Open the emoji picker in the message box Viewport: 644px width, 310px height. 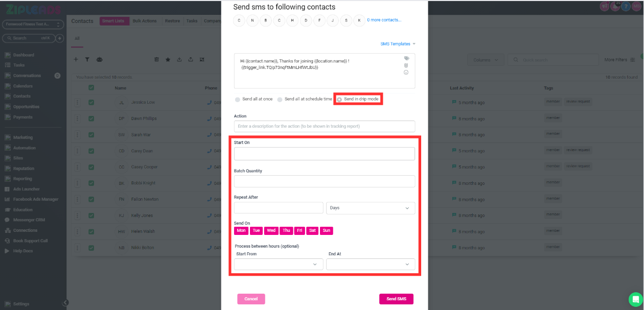(406, 73)
